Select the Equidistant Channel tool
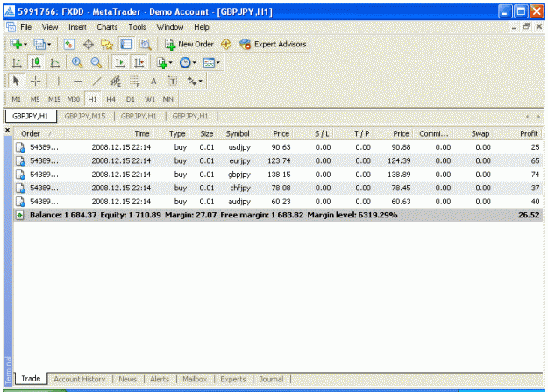 tap(116, 82)
